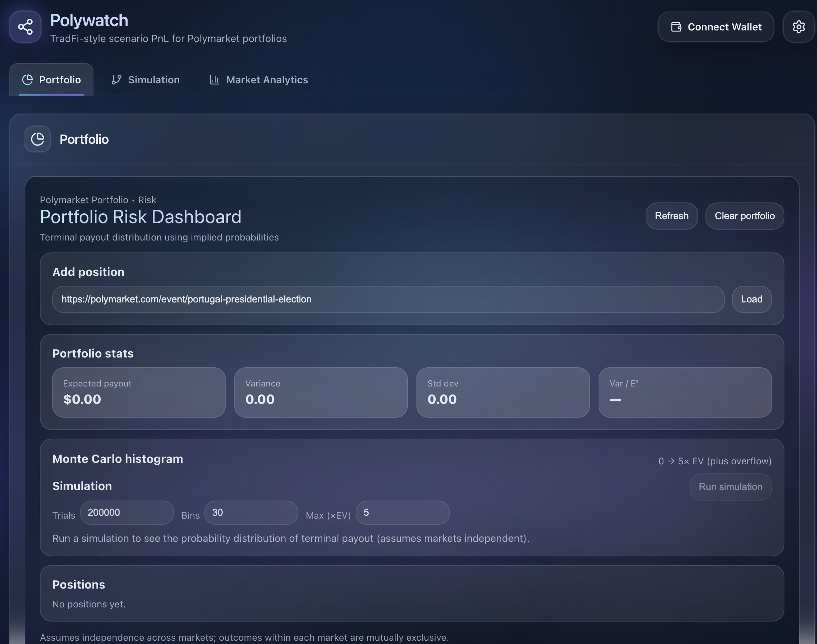Image resolution: width=817 pixels, height=644 pixels.
Task: Click the wallet icon in Connect Wallet
Action: point(676,27)
